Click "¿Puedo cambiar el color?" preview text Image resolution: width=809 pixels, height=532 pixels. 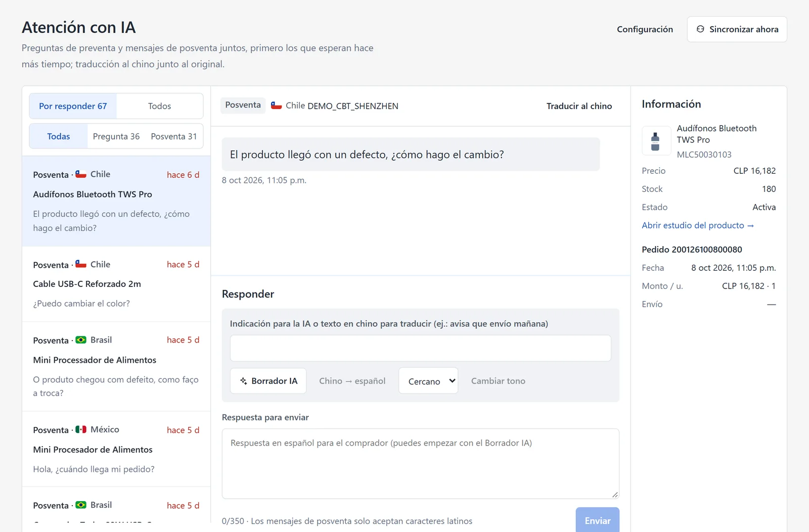81,304
